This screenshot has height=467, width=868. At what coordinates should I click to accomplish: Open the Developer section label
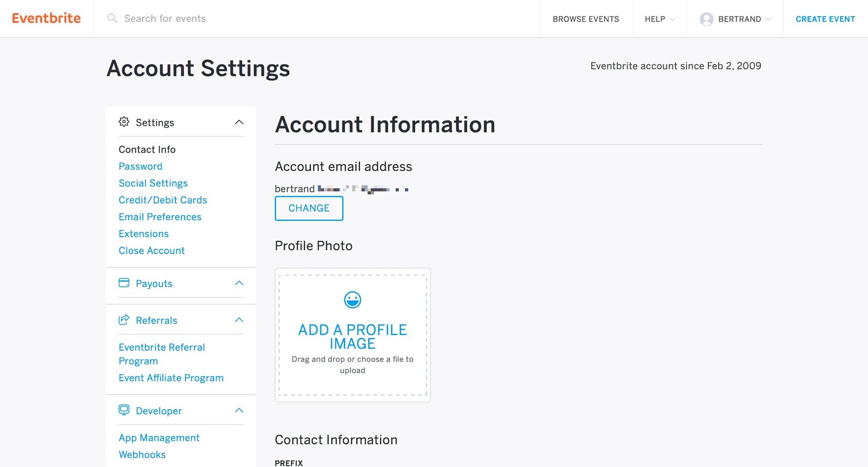click(158, 411)
